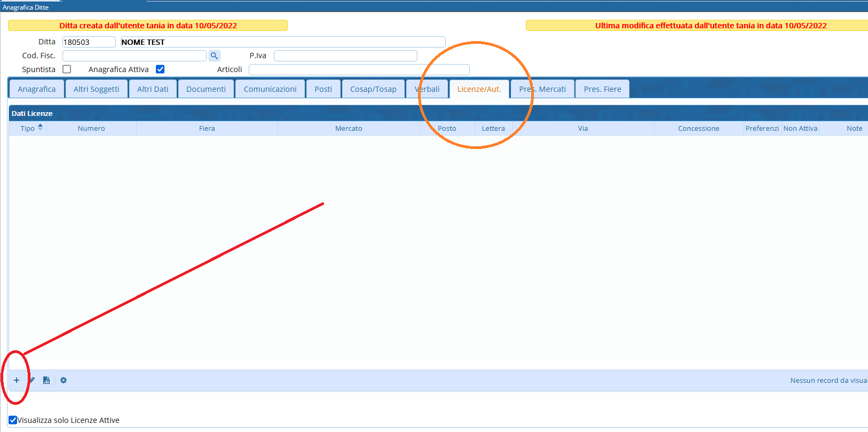Uncheck the Anagrafica Attiva checkbox
Screen dimensions: 868x432
pyautogui.click(x=160, y=69)
